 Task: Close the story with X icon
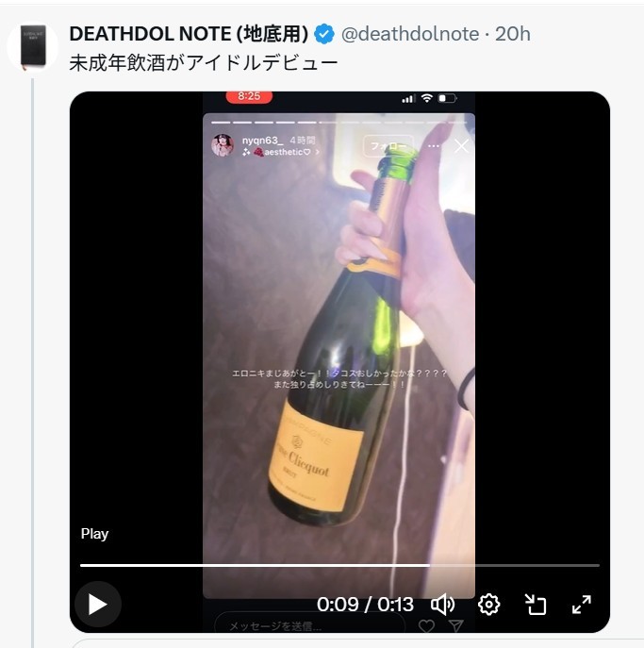point(461,146)
